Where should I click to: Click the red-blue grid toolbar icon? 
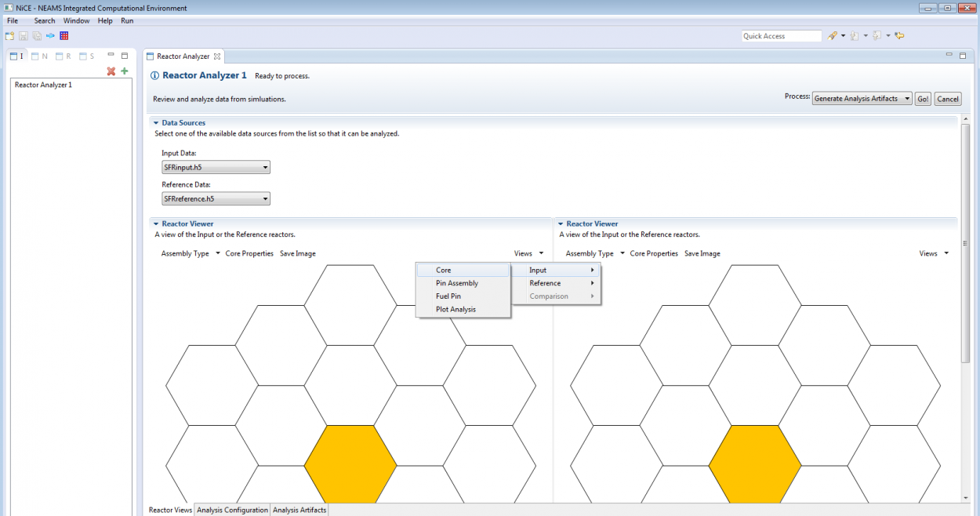click(64, 36)
